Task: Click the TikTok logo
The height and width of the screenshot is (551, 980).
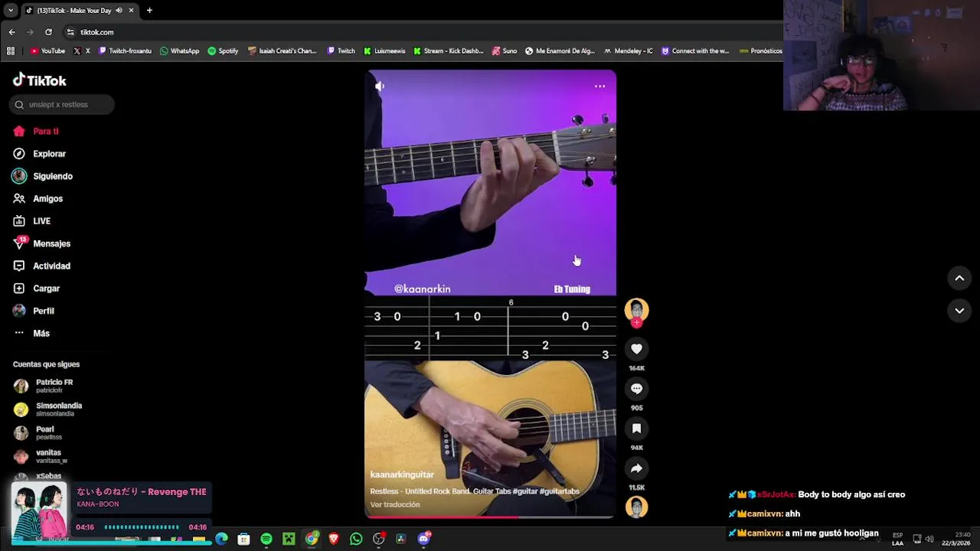Action: coord(40,80)
